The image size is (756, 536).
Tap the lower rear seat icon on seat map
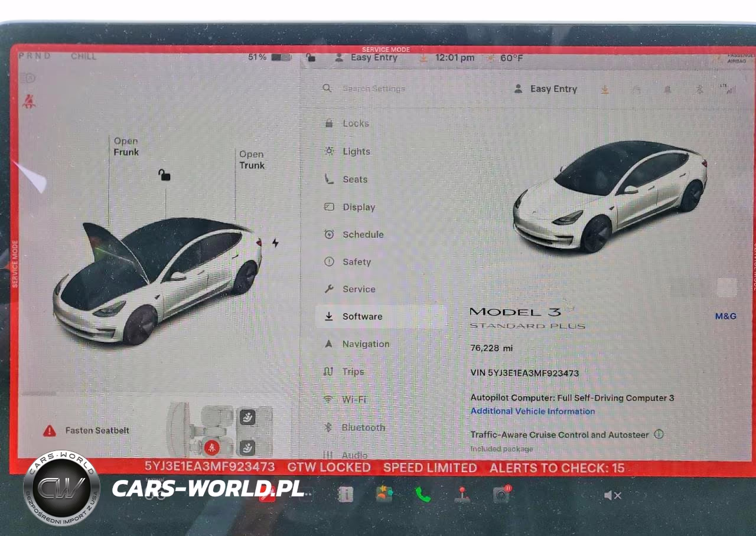tap(247, 447)
